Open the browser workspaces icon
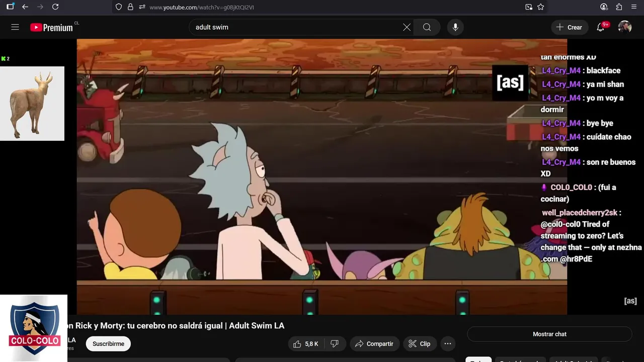This screenshot has width=644, height=362. [x=10, y=7]
